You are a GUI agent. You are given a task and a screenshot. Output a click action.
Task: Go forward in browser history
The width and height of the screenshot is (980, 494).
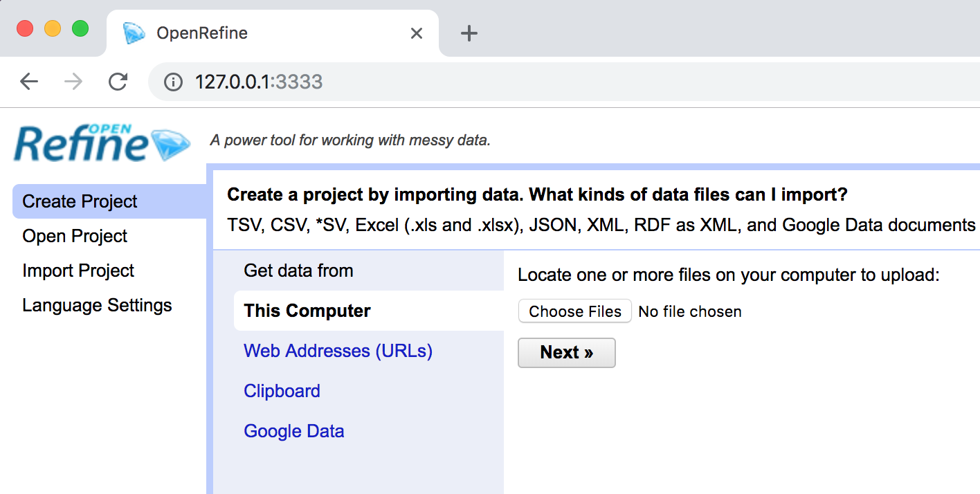[73, 82]
